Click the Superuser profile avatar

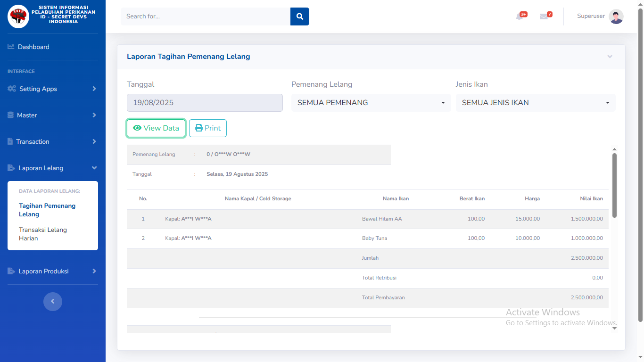coord(616,16)
